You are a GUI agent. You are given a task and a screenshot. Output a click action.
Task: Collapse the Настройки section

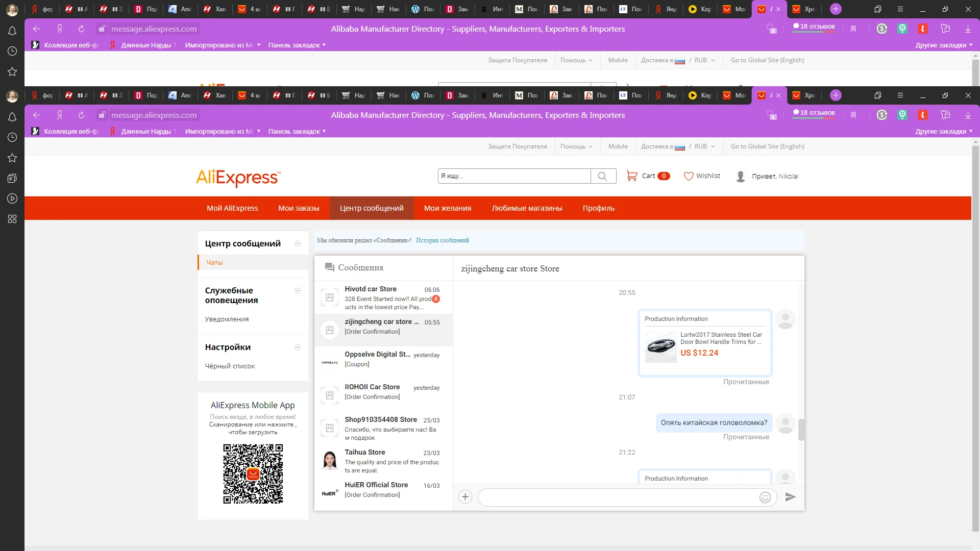[298, 347]
